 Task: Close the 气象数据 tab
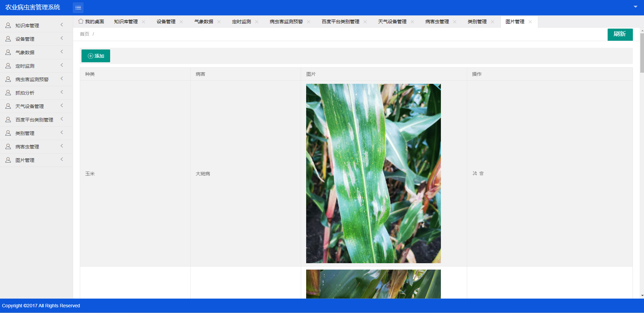[219, 22]
